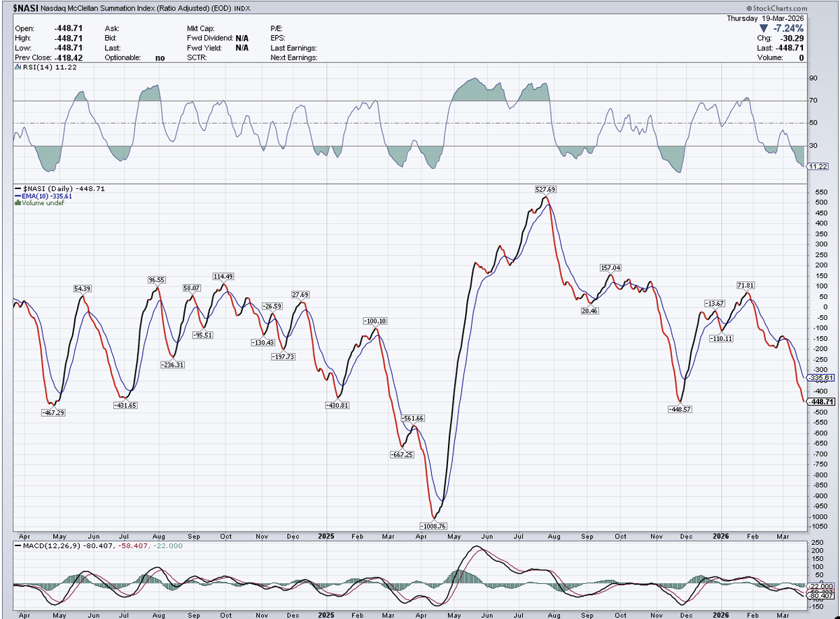This screenshot has width=840, height=619.
Task: Click the 157.04 peak label
Action: pyautogui.click(x=610, y=267)
